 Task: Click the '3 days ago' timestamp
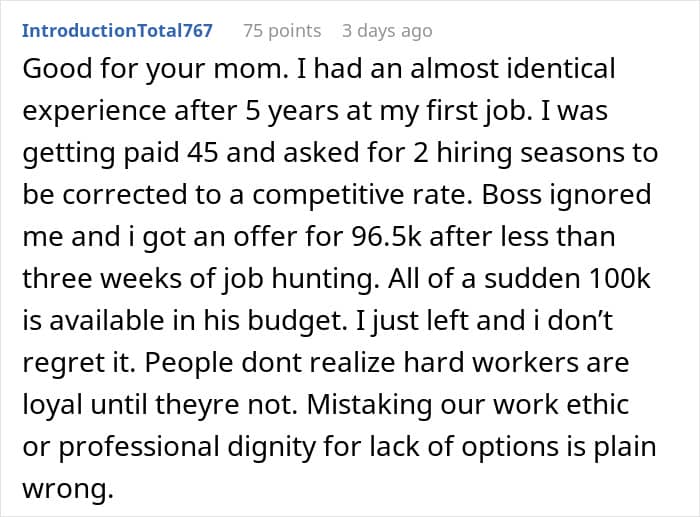point(388,30)
